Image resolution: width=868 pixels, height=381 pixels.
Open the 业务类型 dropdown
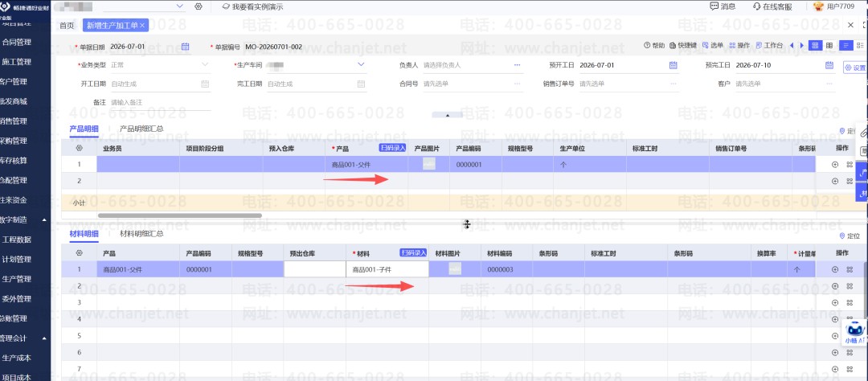205,65
